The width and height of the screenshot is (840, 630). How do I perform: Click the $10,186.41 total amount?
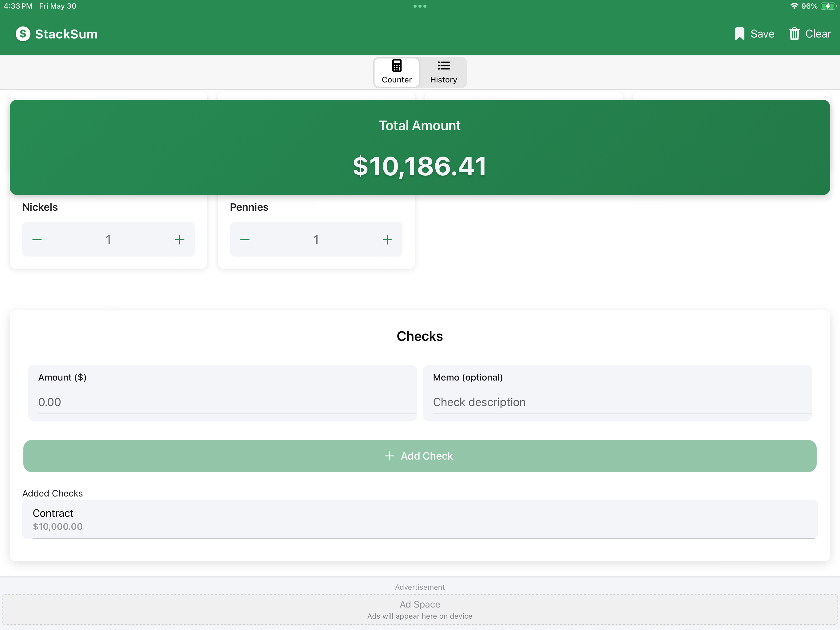tap(420, 166)
